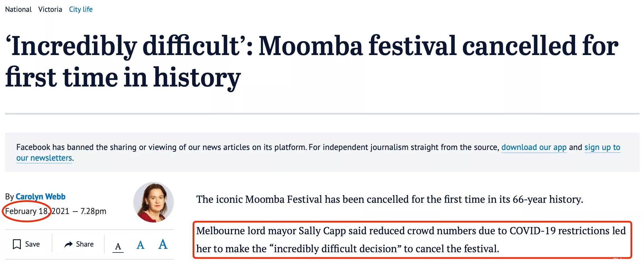Click the "download our app" link

tap(534, 147)
